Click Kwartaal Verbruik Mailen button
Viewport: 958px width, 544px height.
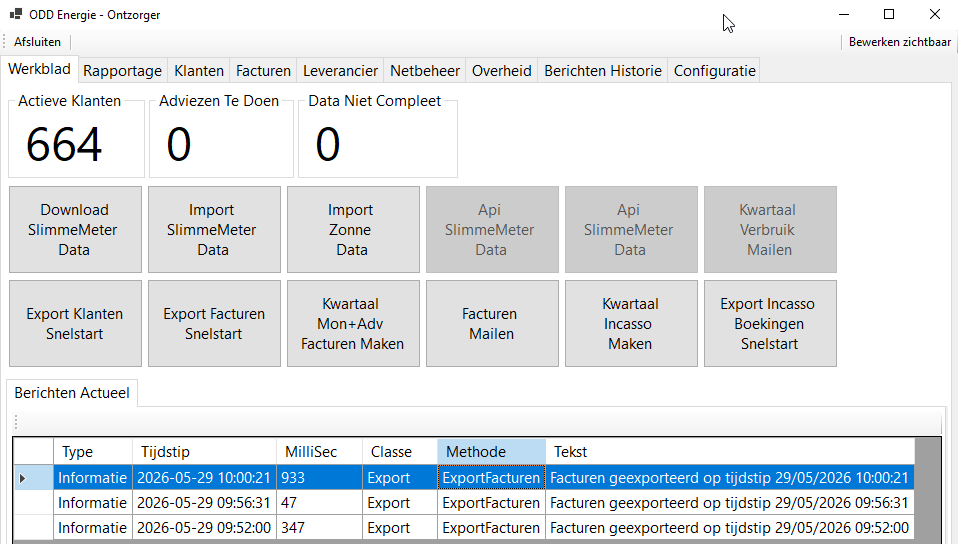(770, 229)
